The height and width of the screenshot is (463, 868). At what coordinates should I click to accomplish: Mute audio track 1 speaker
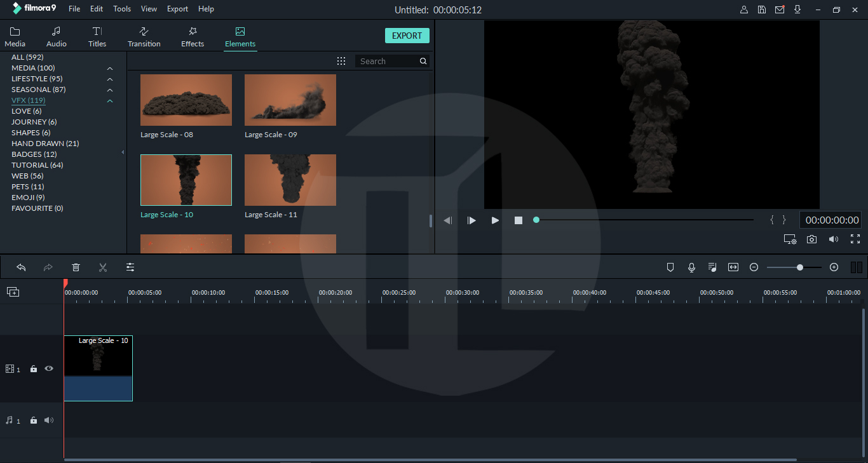coord(49,420)
